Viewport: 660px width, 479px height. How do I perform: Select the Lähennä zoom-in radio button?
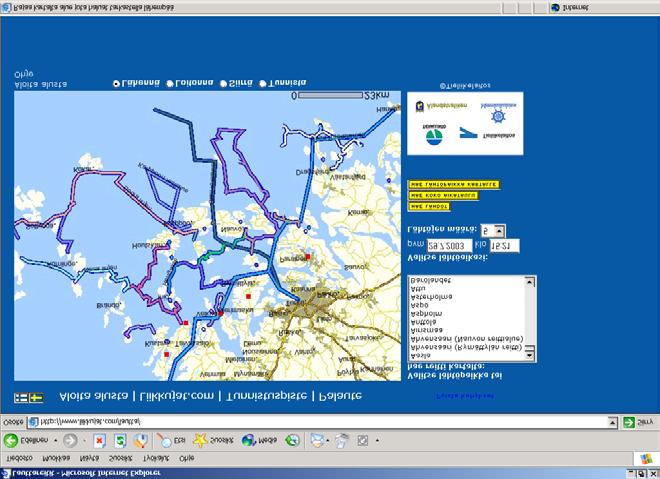117,84
